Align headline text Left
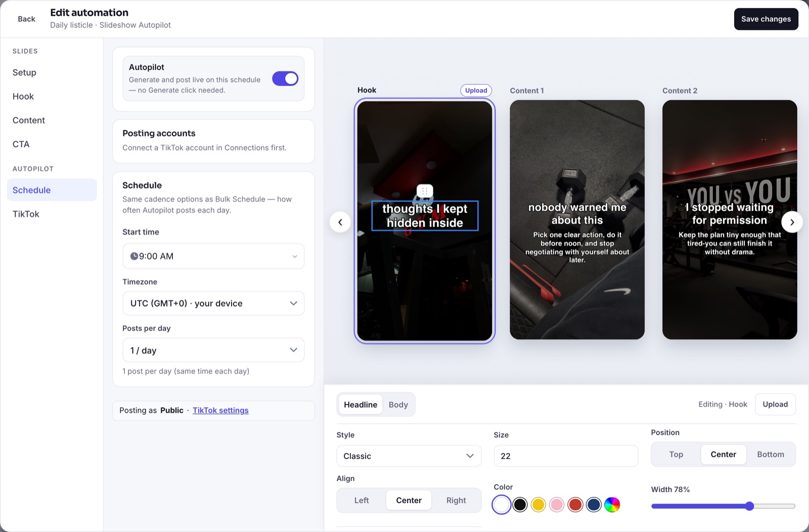The height and width of the screenshot is (532, 809). [x=362, y=500]
